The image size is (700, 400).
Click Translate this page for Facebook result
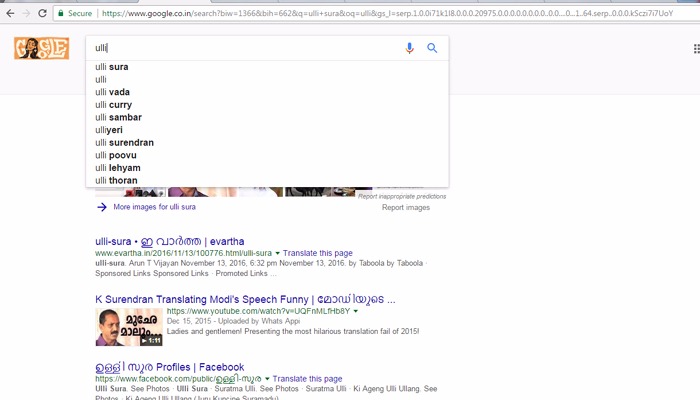(x=308, y=379)
